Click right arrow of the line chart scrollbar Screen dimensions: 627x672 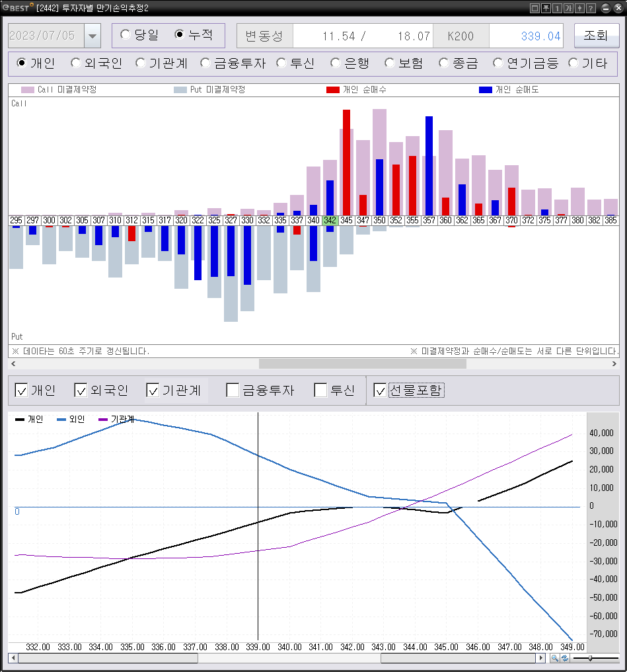pyautogui.click(x=541, y=658)
